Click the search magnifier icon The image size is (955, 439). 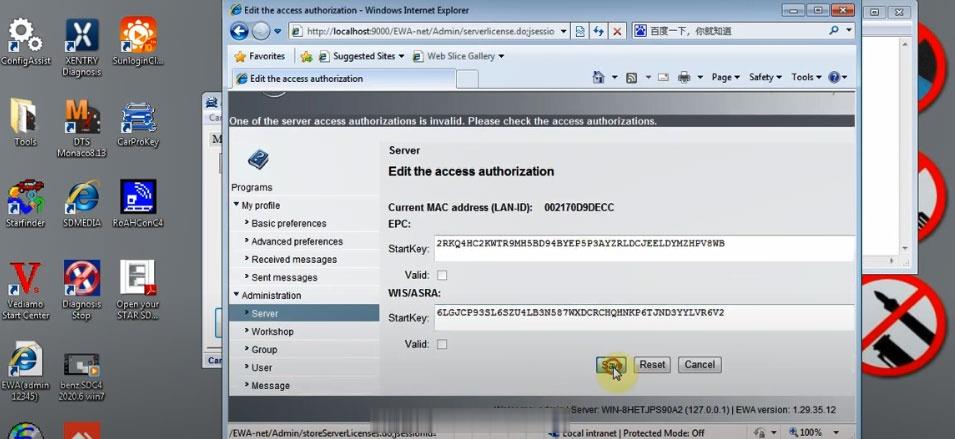[x=834, y=30]
